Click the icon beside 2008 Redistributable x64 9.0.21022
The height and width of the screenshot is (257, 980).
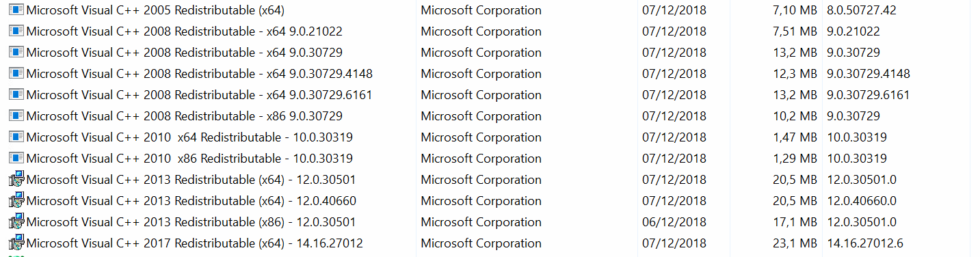16,31
